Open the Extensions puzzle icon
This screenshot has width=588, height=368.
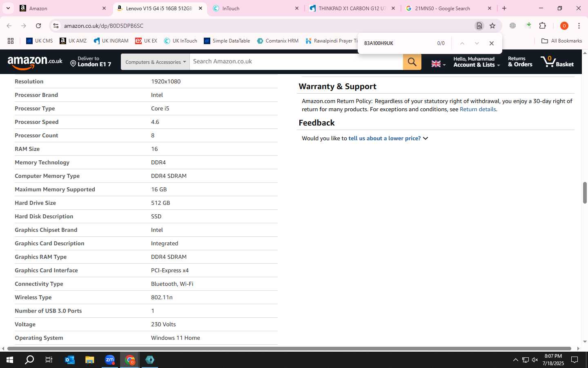pos(543,26)
